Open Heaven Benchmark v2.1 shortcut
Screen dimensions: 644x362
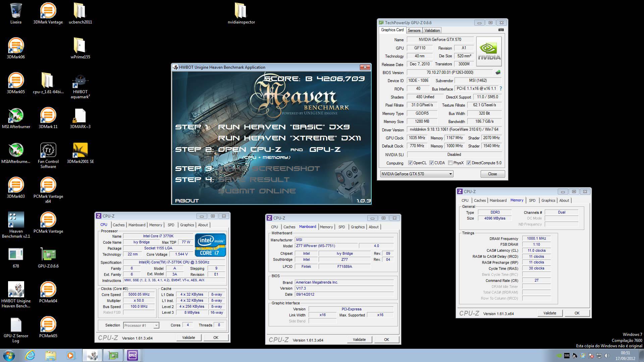pyautogui.click(x=16, y=225)
